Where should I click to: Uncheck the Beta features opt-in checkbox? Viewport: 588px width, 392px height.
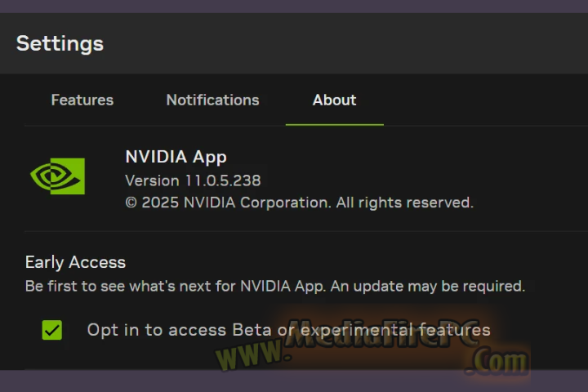point(52,330)
